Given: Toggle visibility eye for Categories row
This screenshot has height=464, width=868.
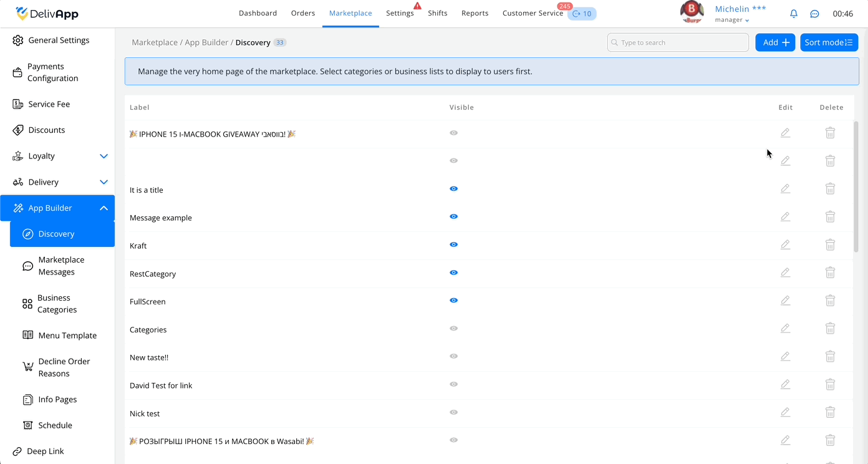Looking at the screenshot, I should pos(454,328).
